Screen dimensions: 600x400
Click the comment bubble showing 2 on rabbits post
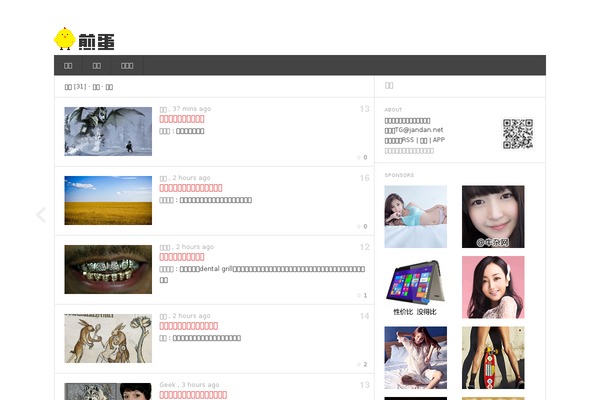click(362, 364)
